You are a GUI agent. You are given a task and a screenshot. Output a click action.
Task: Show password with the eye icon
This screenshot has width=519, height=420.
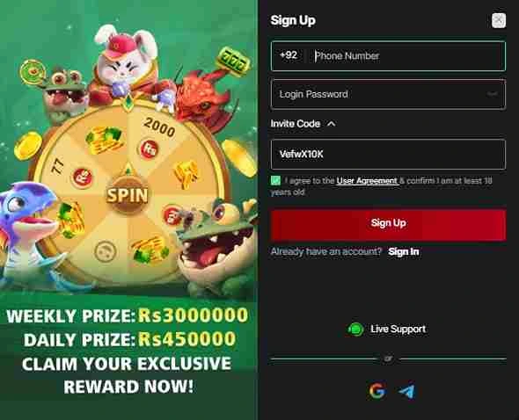tap(493, 94)
